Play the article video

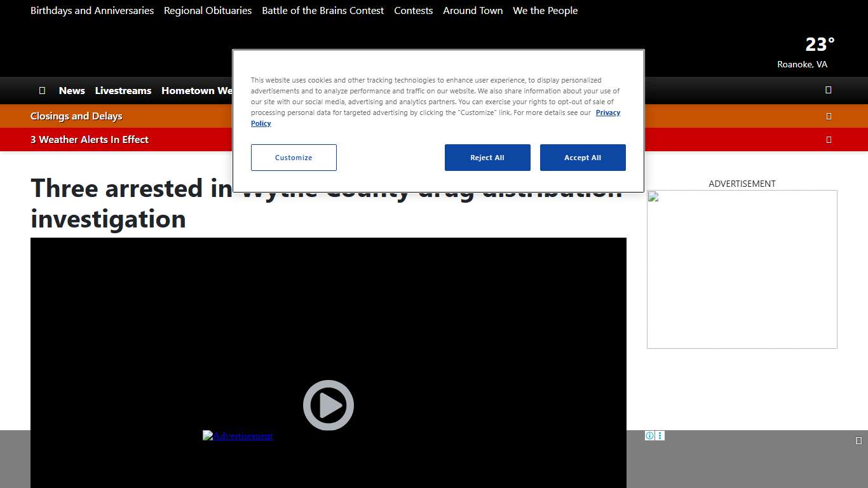328,405
